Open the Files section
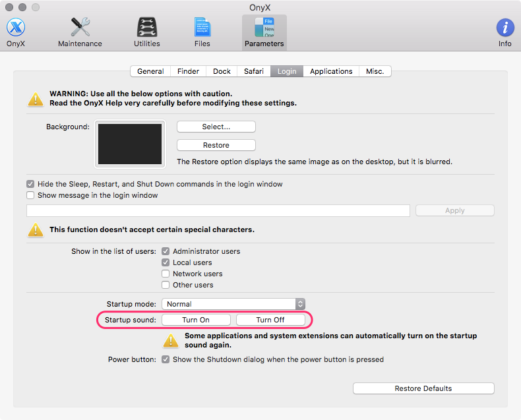 tap(202, 32)
